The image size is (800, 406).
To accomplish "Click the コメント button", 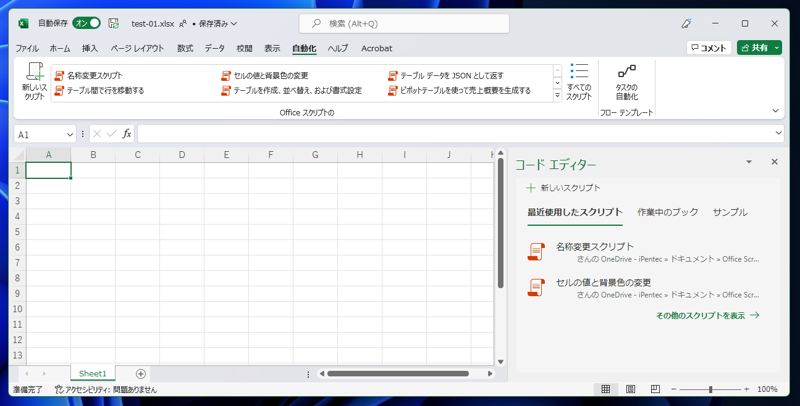I will click(x=709, y=47).
